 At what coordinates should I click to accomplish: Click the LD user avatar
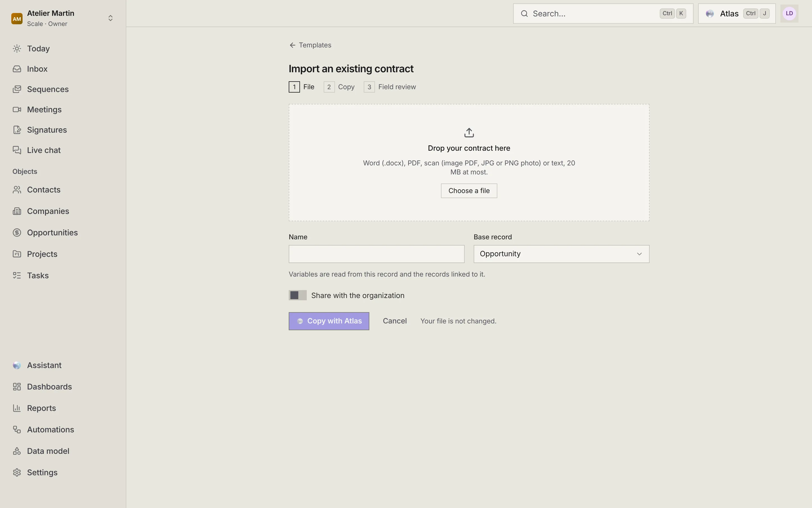pos(789,14)
